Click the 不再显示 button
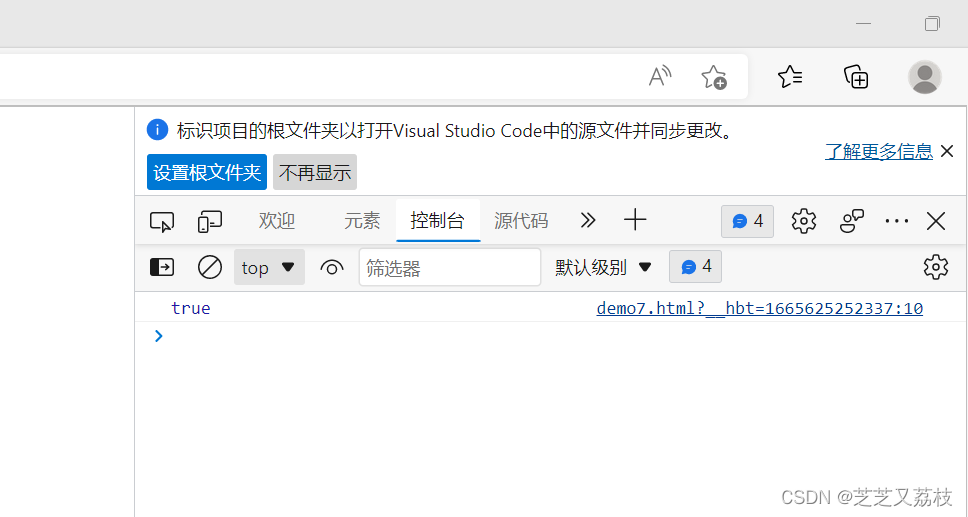This screenshot has width=968, height=517. pyautogui.click(x=315, y=172)
